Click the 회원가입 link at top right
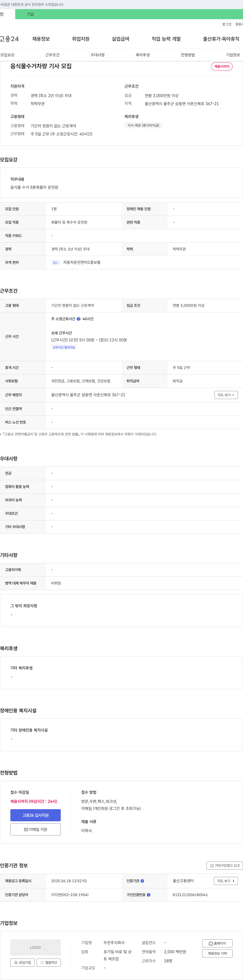This screenshot has height=980, width=243. (239, 24)
